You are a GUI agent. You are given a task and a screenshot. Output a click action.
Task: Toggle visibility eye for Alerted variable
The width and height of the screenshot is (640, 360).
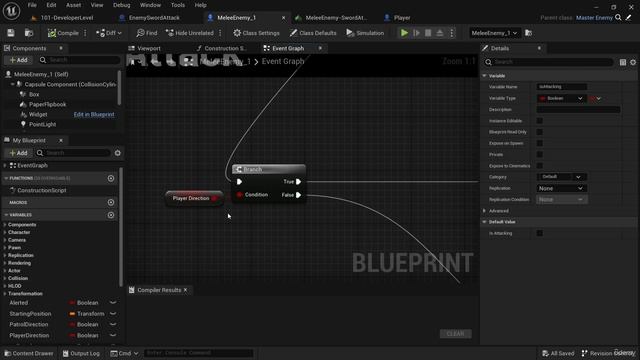113,303
